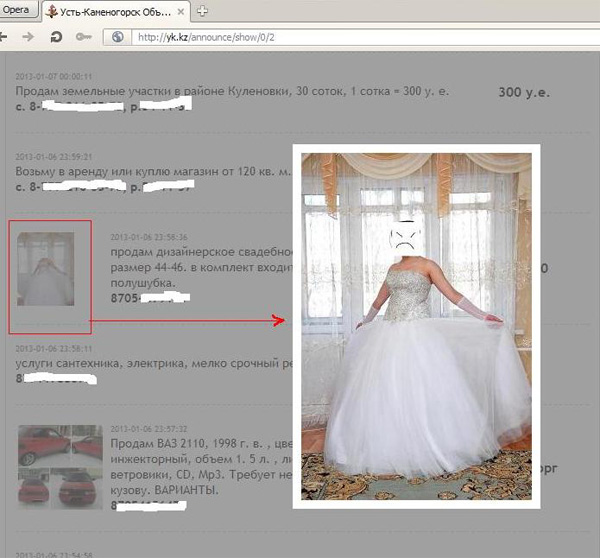The width and height of the screenshot is (600, 558).
Task: Open the designer wedding dress listing text
Action: pos(200,252)
